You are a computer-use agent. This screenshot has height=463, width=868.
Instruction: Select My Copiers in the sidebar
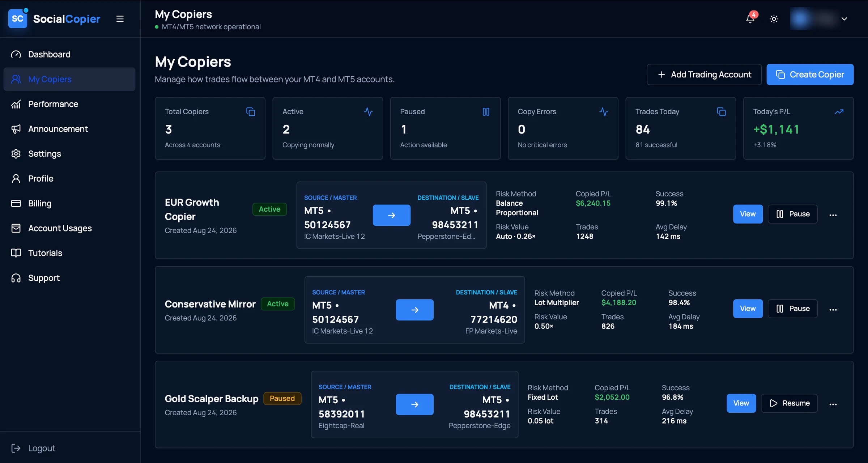click(69, 79)
